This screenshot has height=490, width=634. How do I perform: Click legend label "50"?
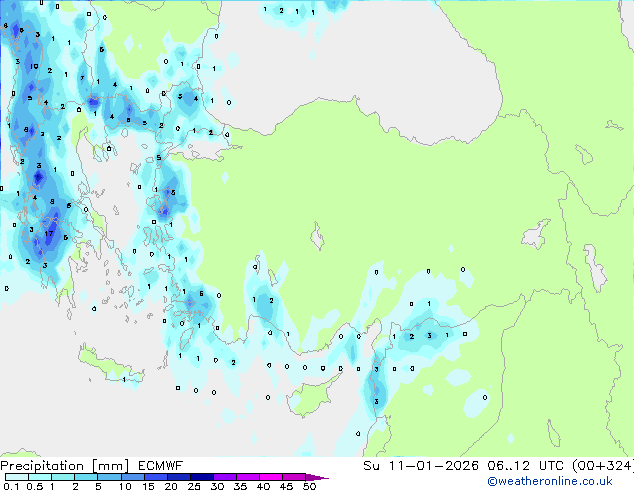click(309, 486)
